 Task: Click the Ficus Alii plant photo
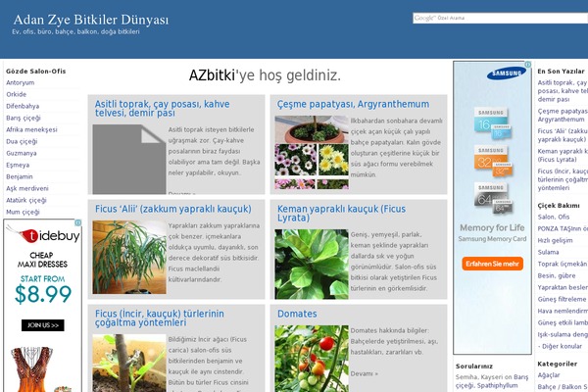coord(129,257)
